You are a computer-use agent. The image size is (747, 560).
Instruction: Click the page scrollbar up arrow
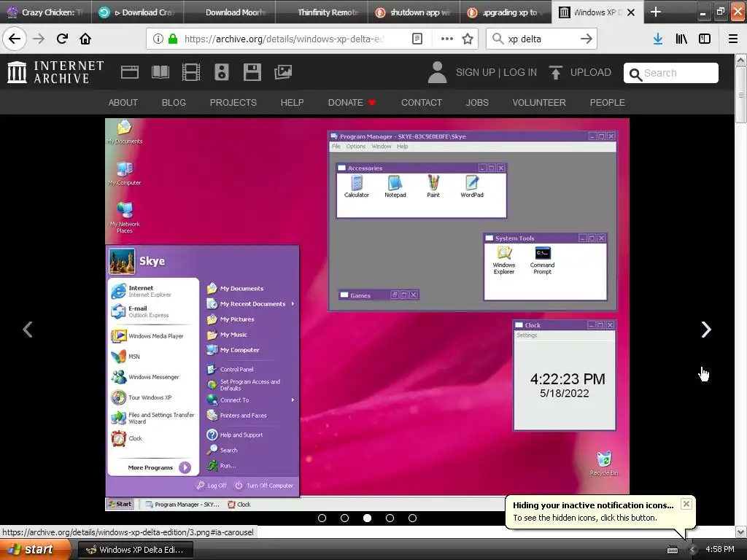tap(740, 60)
